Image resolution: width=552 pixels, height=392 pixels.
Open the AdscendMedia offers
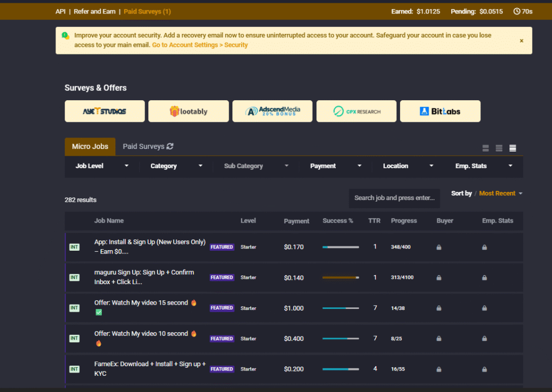[272, 111]
